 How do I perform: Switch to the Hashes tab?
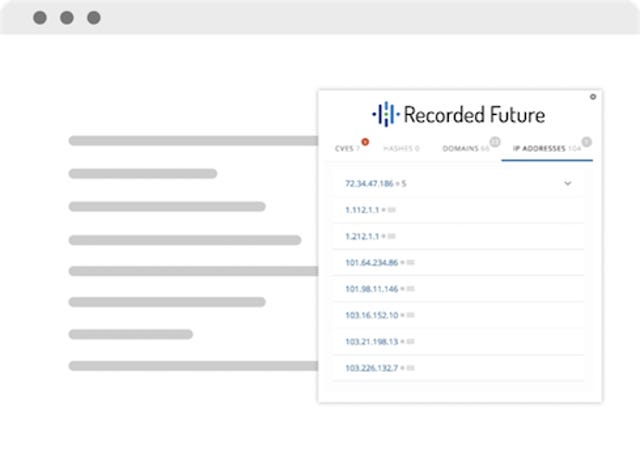coord(401,149)
